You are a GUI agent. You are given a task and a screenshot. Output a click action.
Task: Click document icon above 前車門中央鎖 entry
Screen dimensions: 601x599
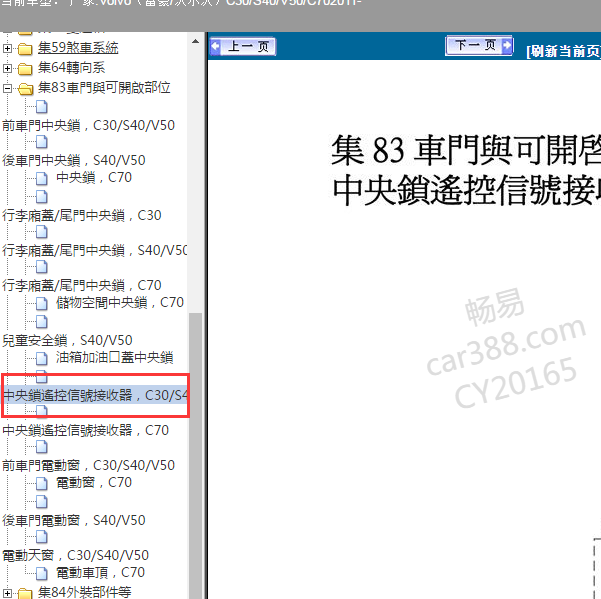click(41, 107)
